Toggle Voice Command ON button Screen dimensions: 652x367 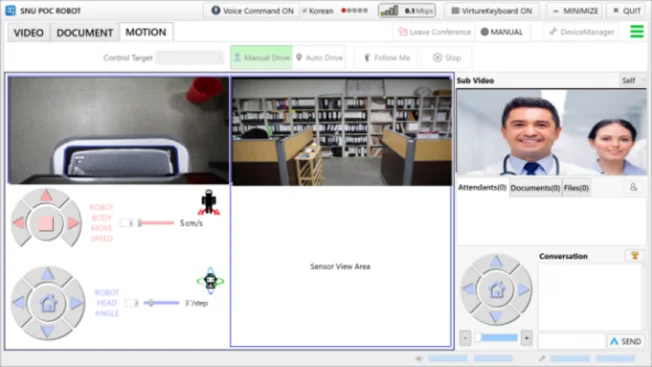252,11
